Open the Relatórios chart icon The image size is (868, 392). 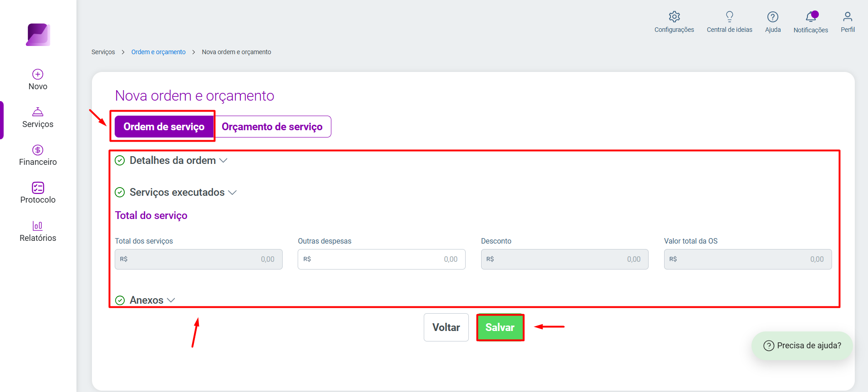[38, 226]
